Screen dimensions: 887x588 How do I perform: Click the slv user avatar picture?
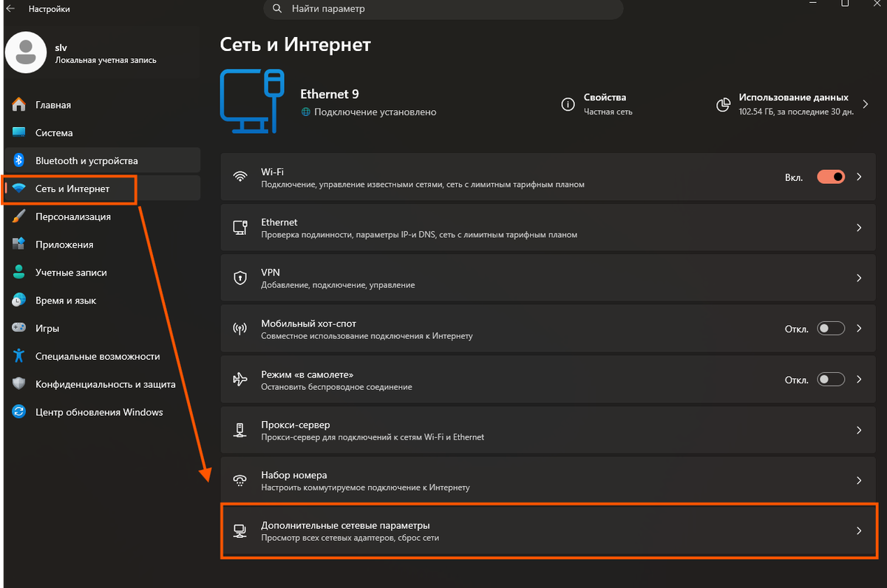click(25, 51)
